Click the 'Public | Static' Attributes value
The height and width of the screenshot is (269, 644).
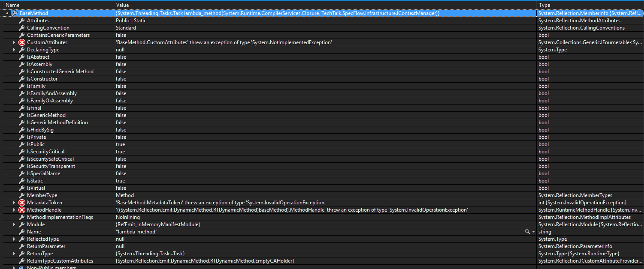(x=131, y=21)
